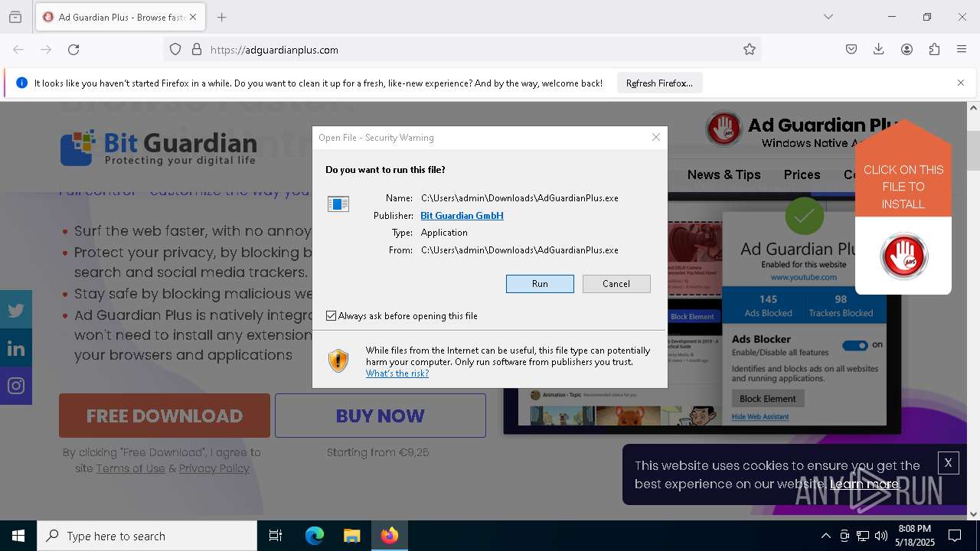This screenshot has height=551, width=980.
Task: Open File Explorer from the taskbar
Action: pyautogui.click(x=351, y=536)
